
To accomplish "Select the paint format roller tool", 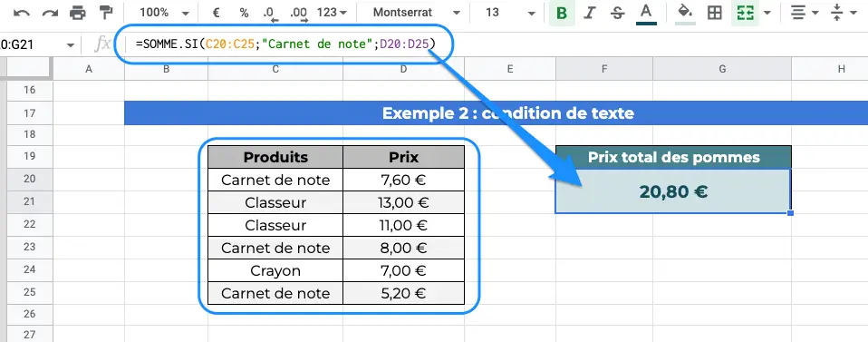I will pyautogui.click(x=105, y=12).
